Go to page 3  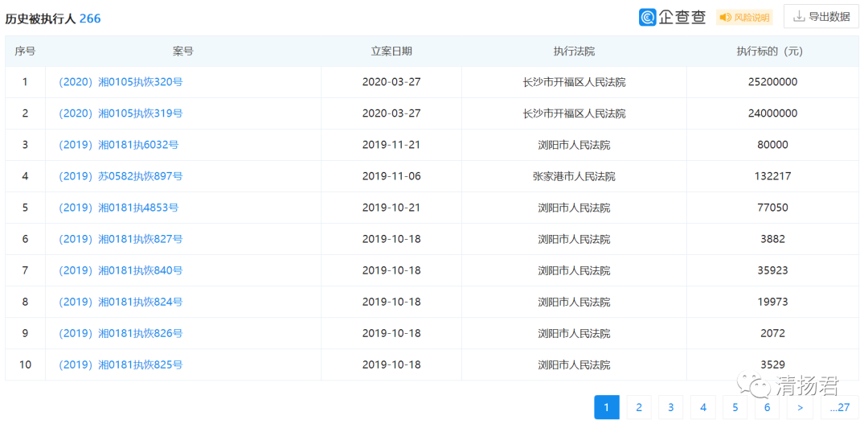click(x=671, y=407)
